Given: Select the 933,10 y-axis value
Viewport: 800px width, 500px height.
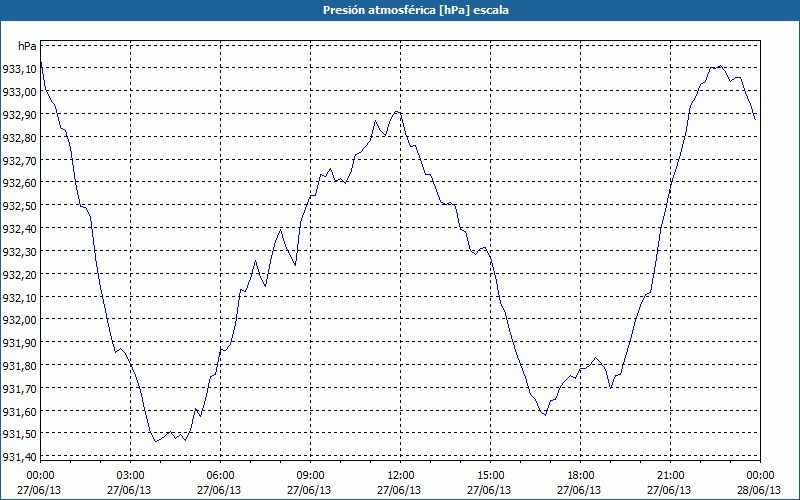Looking at the screenshot, I should pyautogui.click(x=19, y=69).
